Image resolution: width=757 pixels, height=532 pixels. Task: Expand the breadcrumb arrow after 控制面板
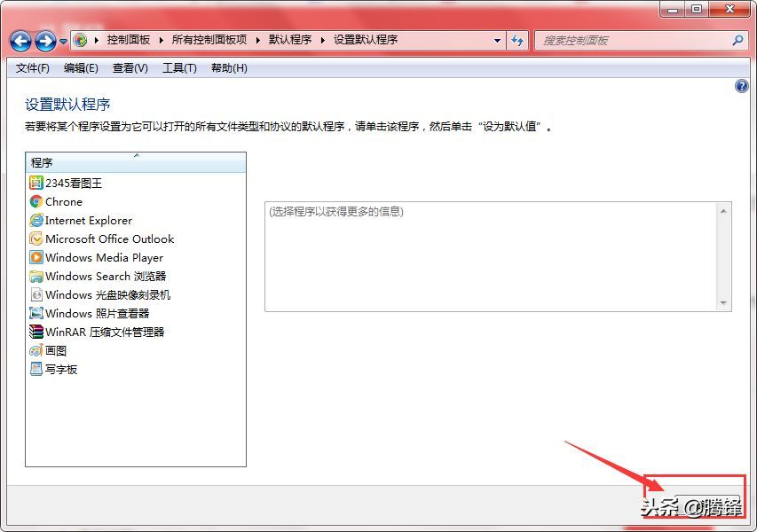[162, 40]
